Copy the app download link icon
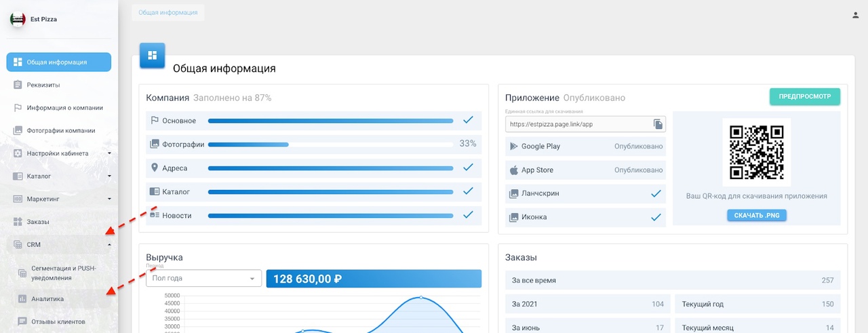The width and height of the screenshot is (868, 333). click(657, 124)
